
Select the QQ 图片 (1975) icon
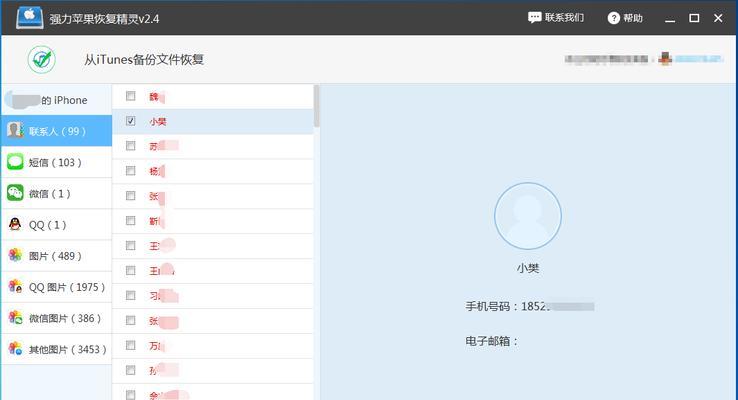15,286
